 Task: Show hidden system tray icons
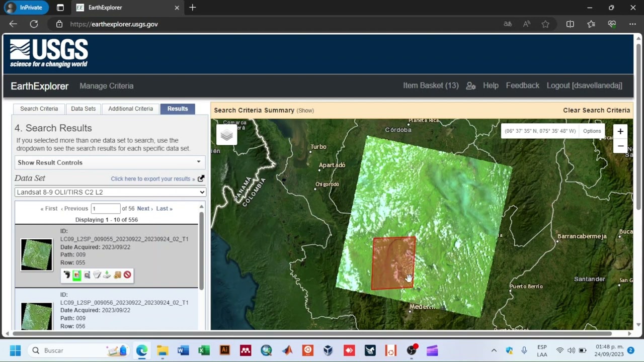[494, 350]
